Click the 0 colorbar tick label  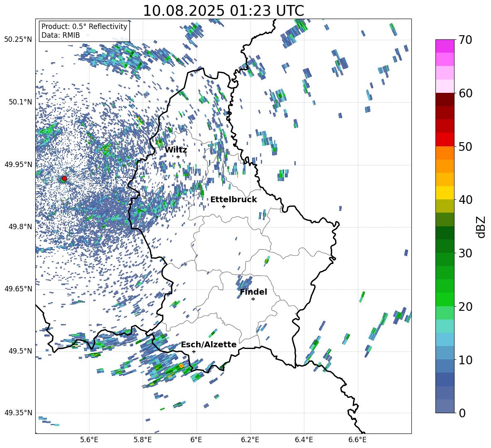462,413
